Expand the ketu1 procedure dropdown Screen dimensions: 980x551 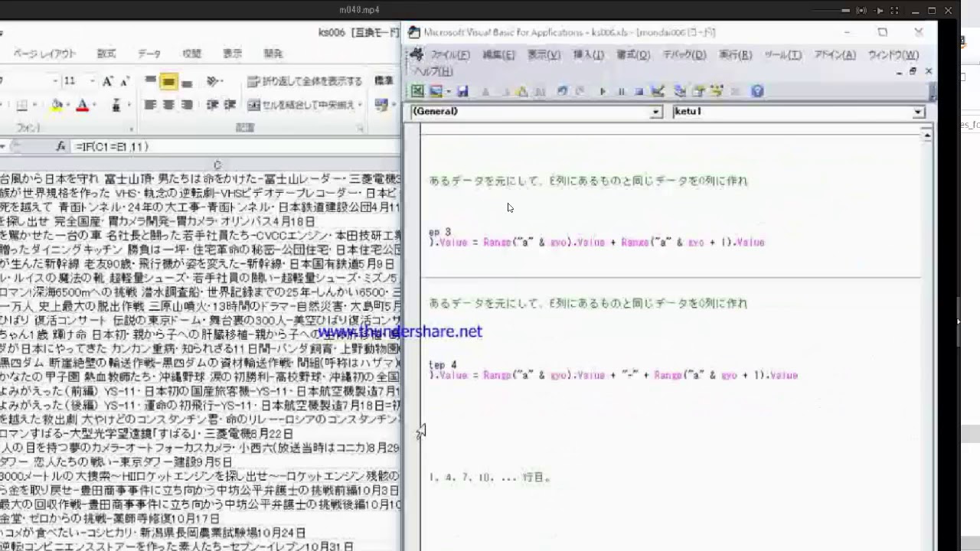click(918, 112)
